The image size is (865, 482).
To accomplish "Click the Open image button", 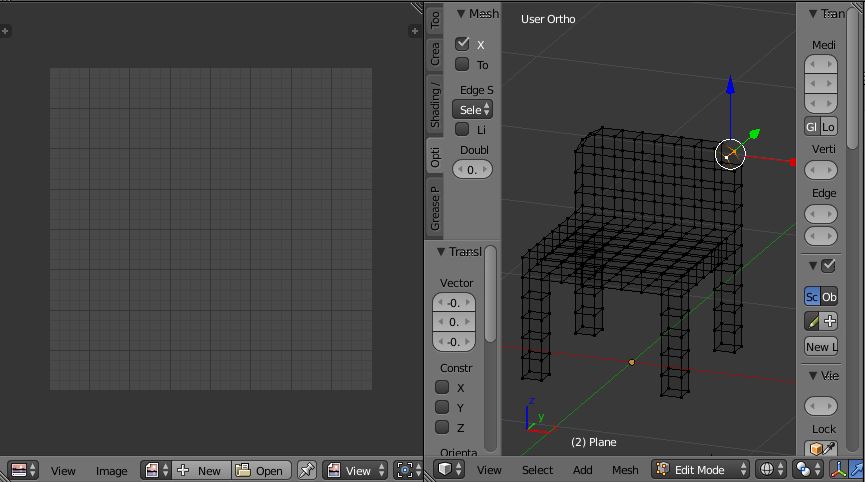I will [x=261, y=470].
